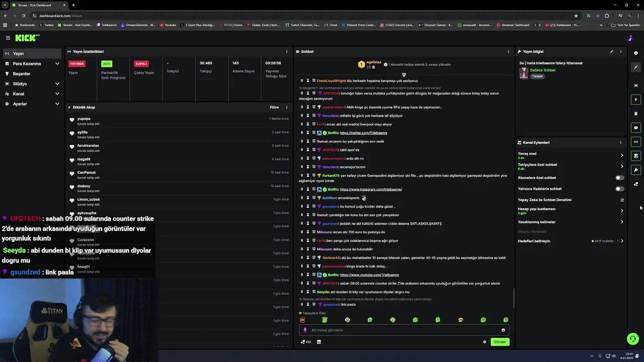Open the browser extensions puzzle icon
The image size is (644, 362).
point(607,16)
